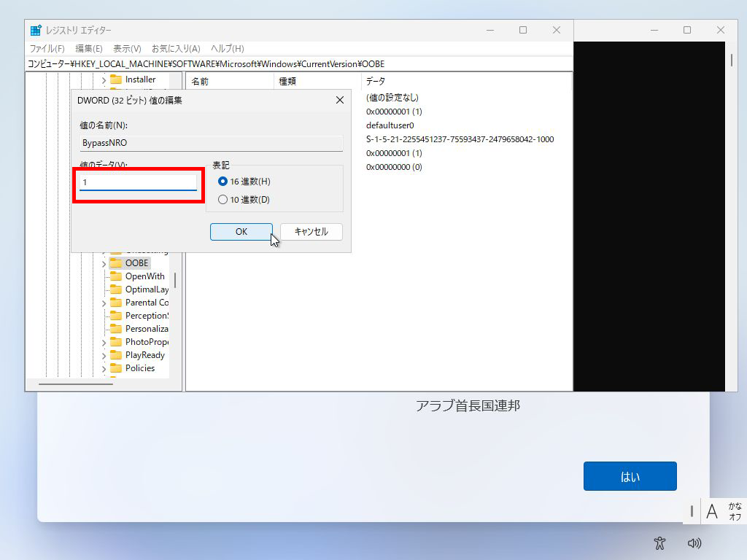747x560 pixels.
Task: Click the PlayReady folder icon
Action: tap(116, 355)
